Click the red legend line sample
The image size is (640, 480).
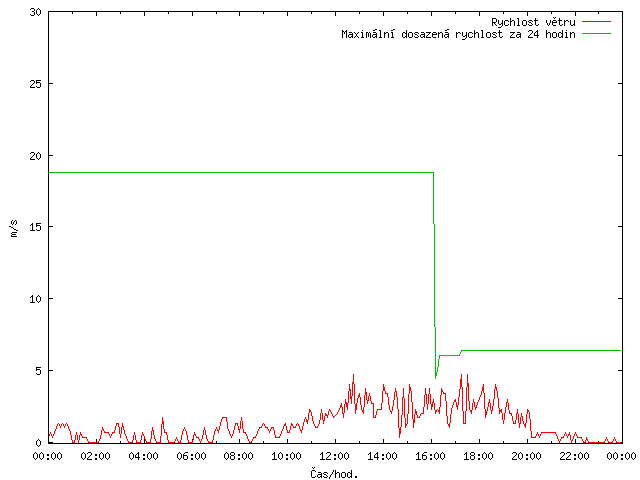coord(596,21)
